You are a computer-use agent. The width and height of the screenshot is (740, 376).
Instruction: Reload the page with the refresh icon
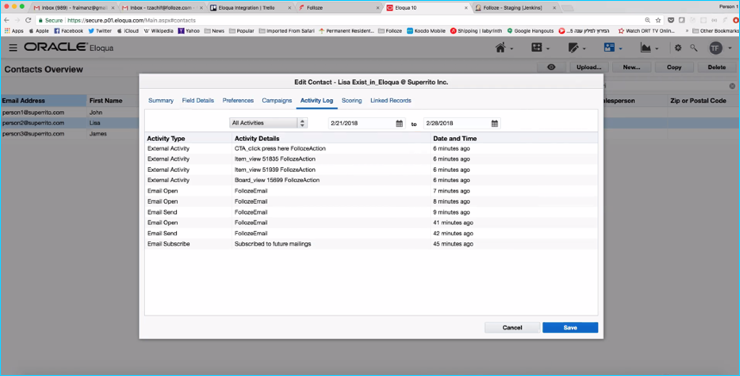pyautogui.click(x=28, y=20)
